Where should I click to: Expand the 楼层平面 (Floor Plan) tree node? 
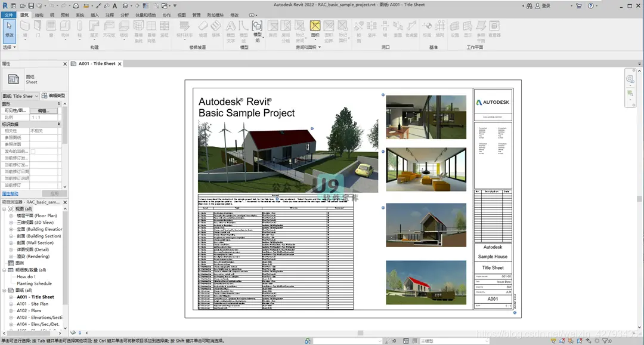pyautogui.click(x=11, y=215)
